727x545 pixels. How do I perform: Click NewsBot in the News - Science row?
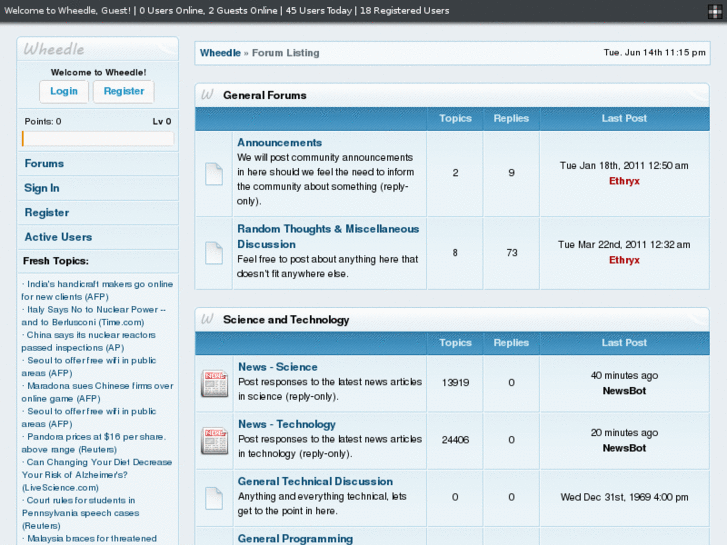tap(624, 391)
